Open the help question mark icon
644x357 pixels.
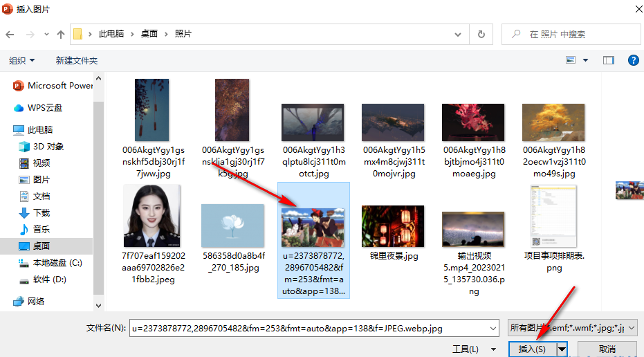point(633,60)
